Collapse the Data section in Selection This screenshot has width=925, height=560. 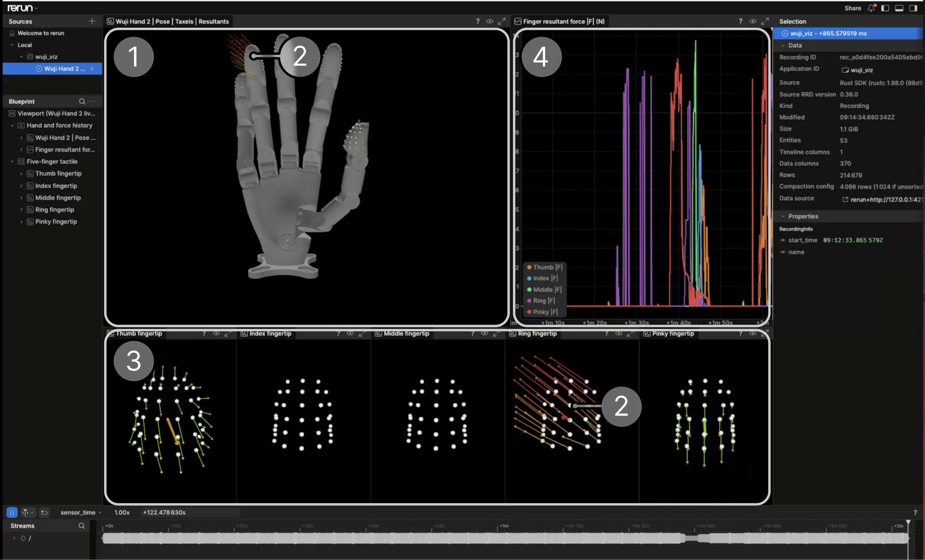point(783,46)
